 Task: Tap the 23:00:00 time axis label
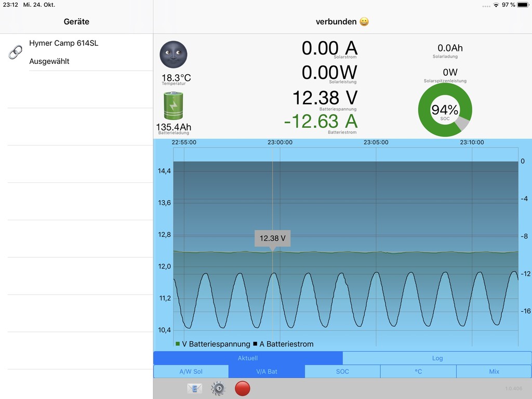pyautogui.click(x=280, y=142)
